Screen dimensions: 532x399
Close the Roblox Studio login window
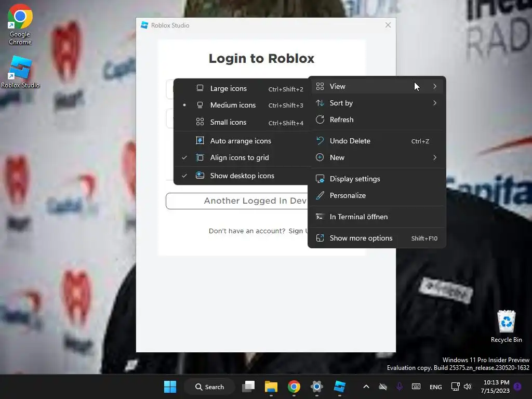388,25
